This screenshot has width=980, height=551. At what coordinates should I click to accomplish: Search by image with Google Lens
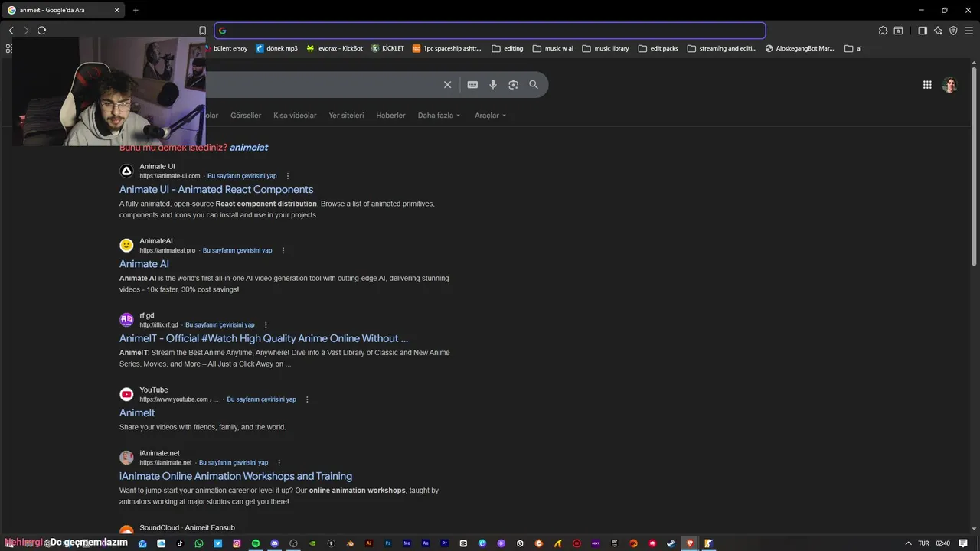[513, 85]
